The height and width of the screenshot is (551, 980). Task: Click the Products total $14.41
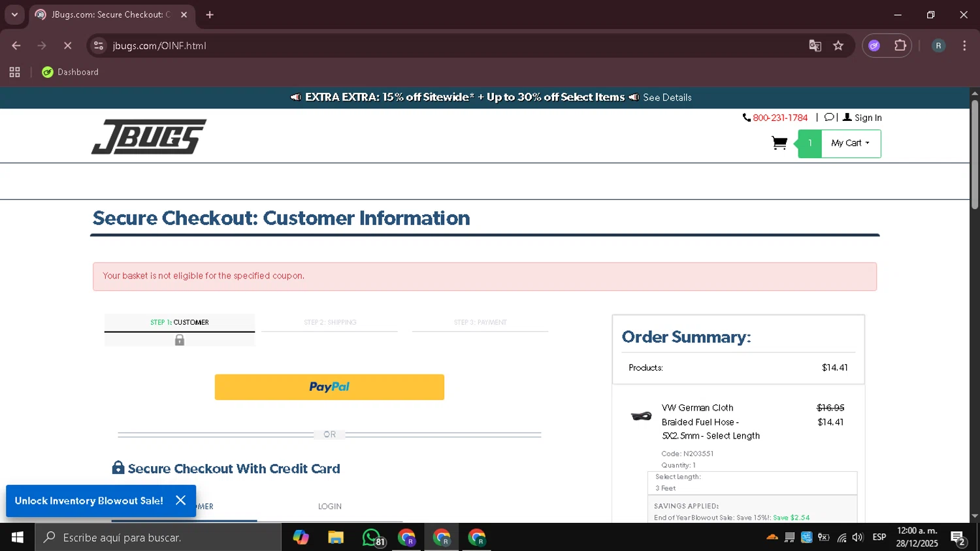pyautogui.click(x=834, y=368)
